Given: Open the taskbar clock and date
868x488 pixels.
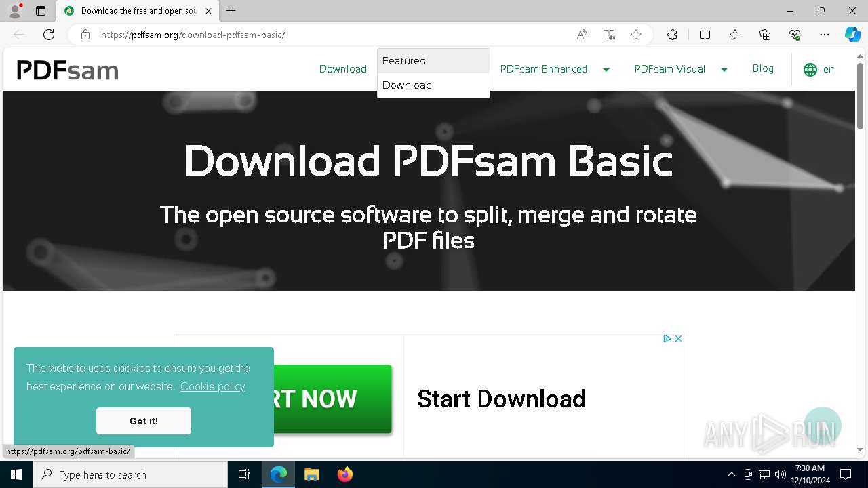Looking at the screenshot, I should (810, 474).
